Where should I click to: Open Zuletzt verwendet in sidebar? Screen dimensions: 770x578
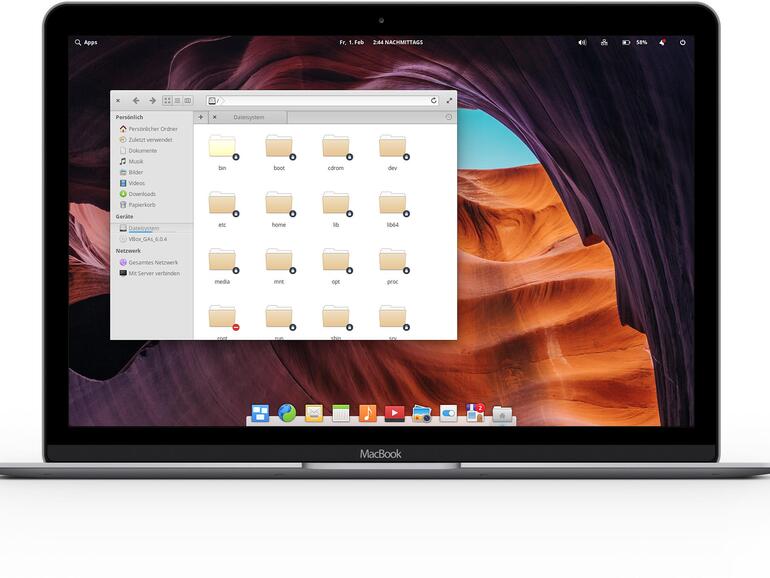(152, 140)
